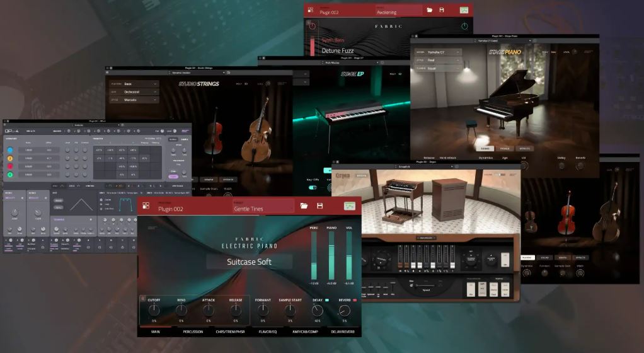The image size is (644, 353).
Task: Switch to the MAIN tab
Action: pos(155,332)
